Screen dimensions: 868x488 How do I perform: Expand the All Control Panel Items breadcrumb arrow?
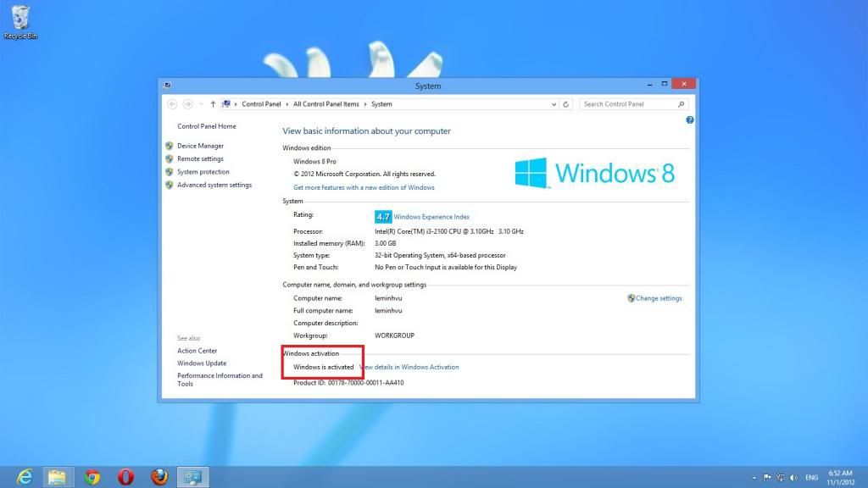[x=364, y=104]
